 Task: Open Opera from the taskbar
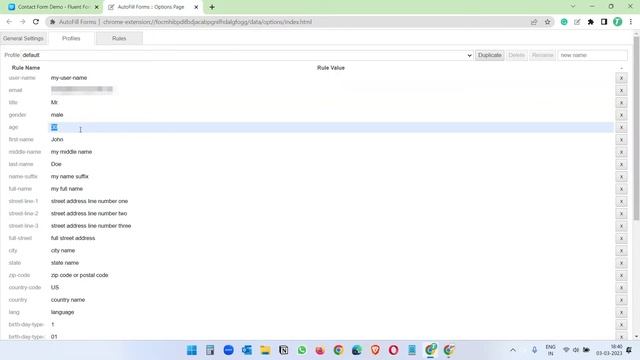click(393, 350)
